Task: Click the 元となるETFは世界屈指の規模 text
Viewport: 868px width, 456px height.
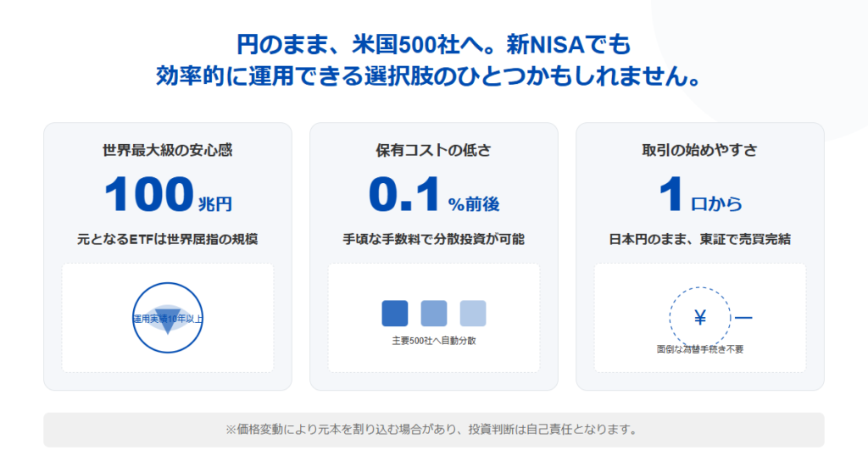Action: 167,239
